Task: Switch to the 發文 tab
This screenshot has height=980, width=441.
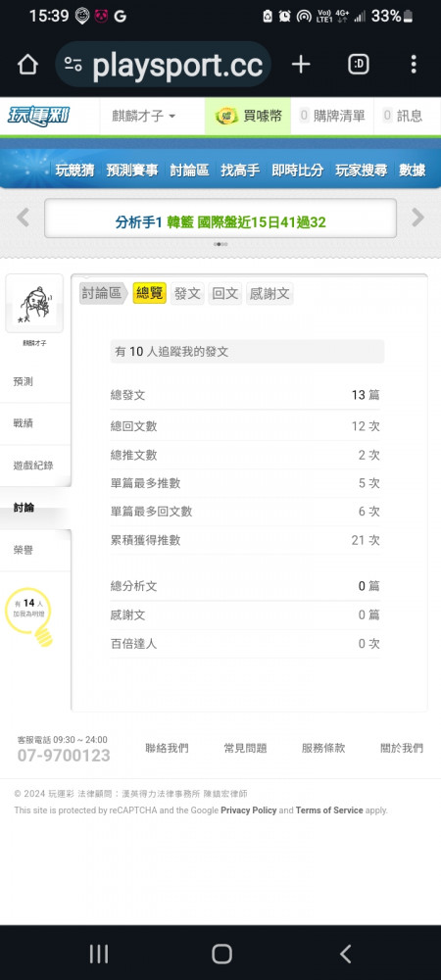Action: [x=187, y=294]
